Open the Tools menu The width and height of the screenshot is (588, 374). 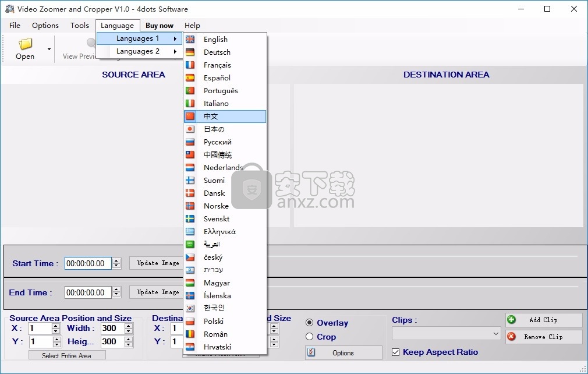pyautogui.click(x=80, y=25)
